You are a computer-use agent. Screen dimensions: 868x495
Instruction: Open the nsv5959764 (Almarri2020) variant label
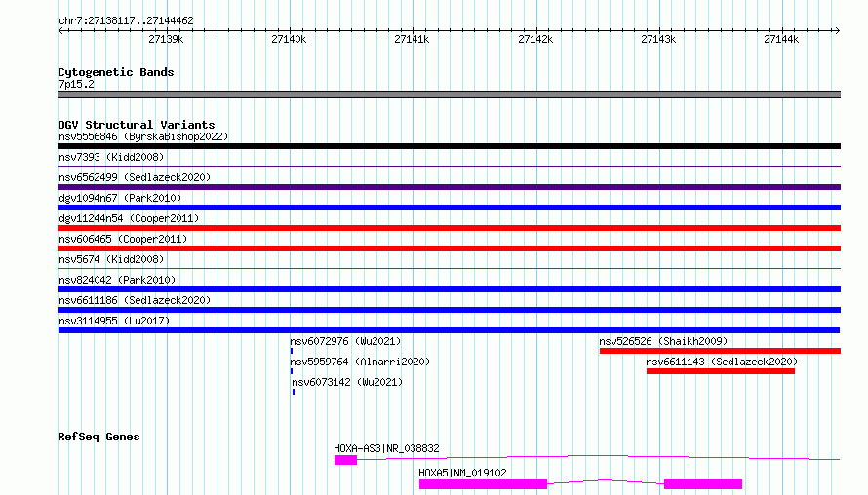[x=360, y=362]
